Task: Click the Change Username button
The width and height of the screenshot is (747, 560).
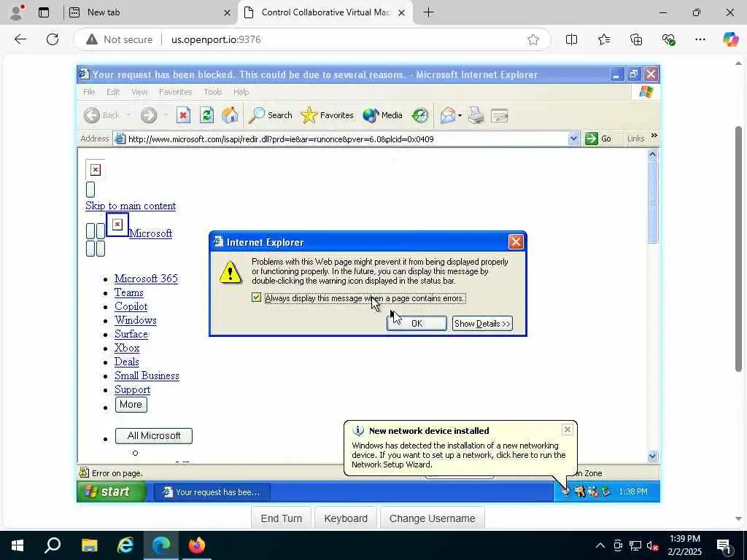Action: (x=432, y=518)
